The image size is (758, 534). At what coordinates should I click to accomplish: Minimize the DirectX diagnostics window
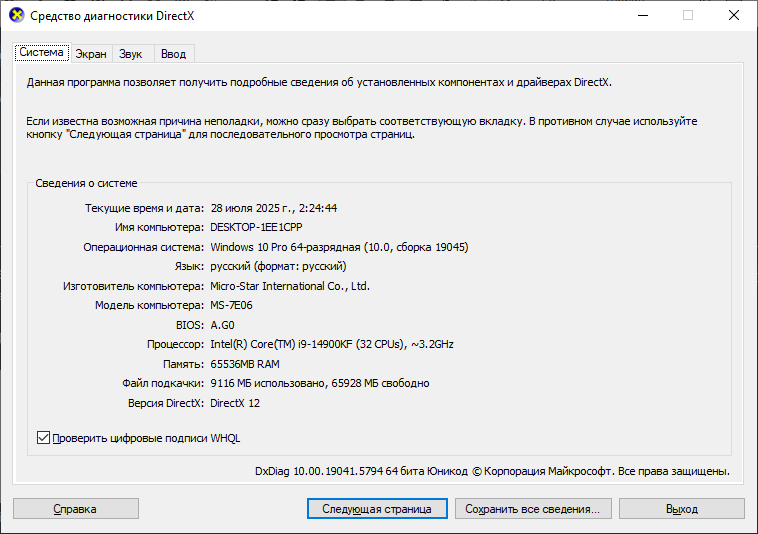(x=641, y=16)
